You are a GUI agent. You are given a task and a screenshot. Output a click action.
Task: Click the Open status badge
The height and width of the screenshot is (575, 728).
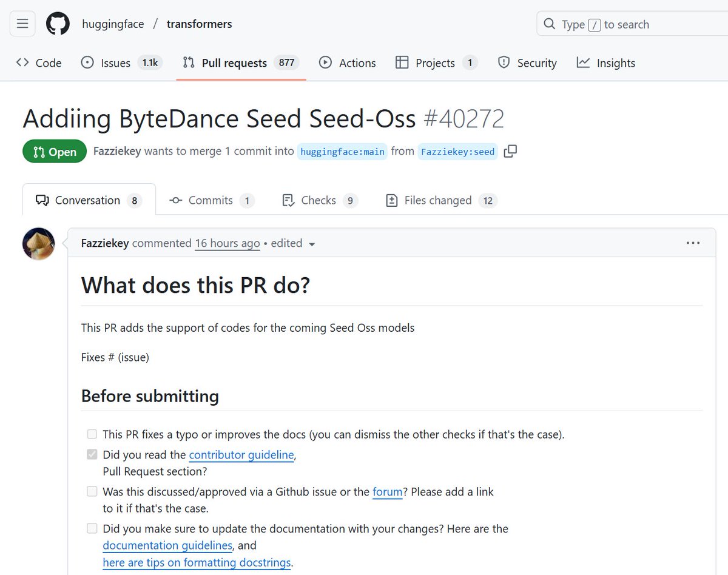tap(54, 152)
